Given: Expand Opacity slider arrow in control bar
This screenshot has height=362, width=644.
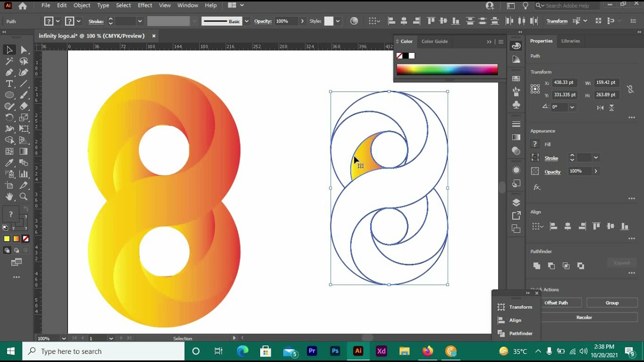Looking at the screenshot, I should coord(302,21).
